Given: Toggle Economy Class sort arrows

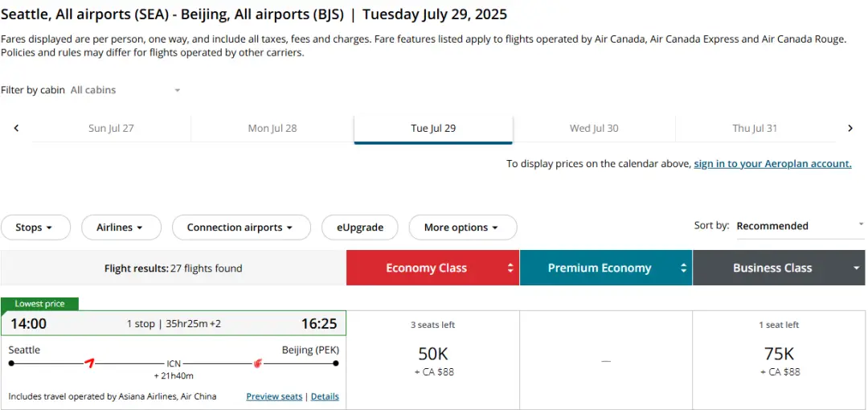Looking at the screenshot, I should [x=510, y=269].
